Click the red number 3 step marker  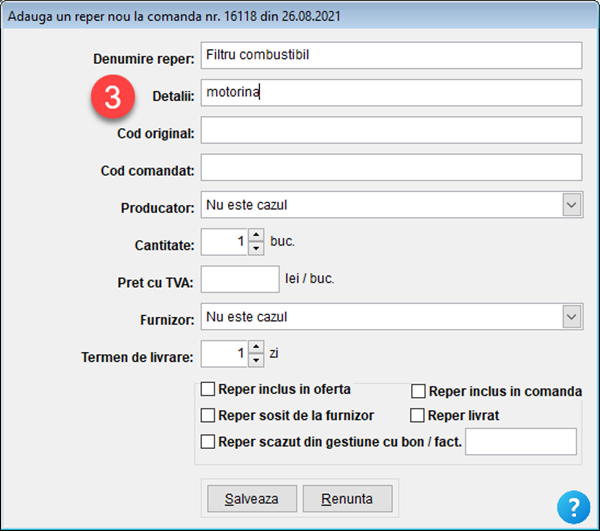click(x=113, y=99)
